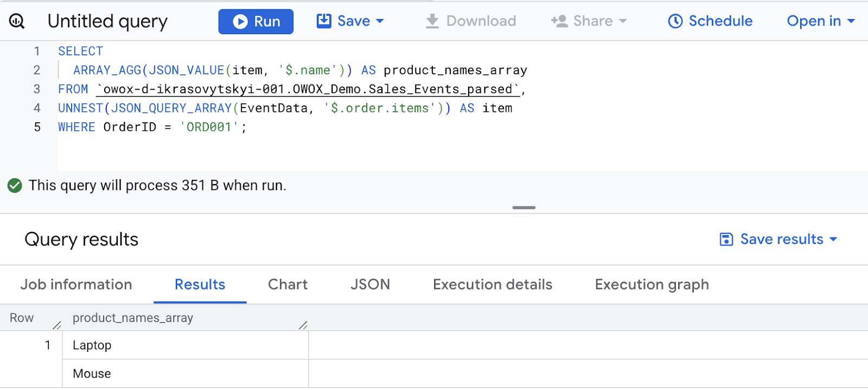Viewport: 868px width, 390px height.
Task: Click the panel divider drag handle
Action: point(524,207)
